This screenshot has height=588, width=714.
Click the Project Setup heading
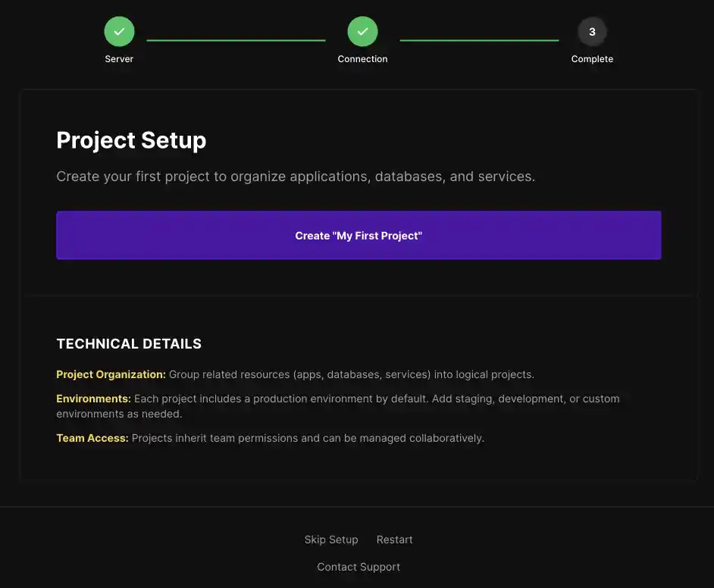pyautogui.click(x=131, y=139)
